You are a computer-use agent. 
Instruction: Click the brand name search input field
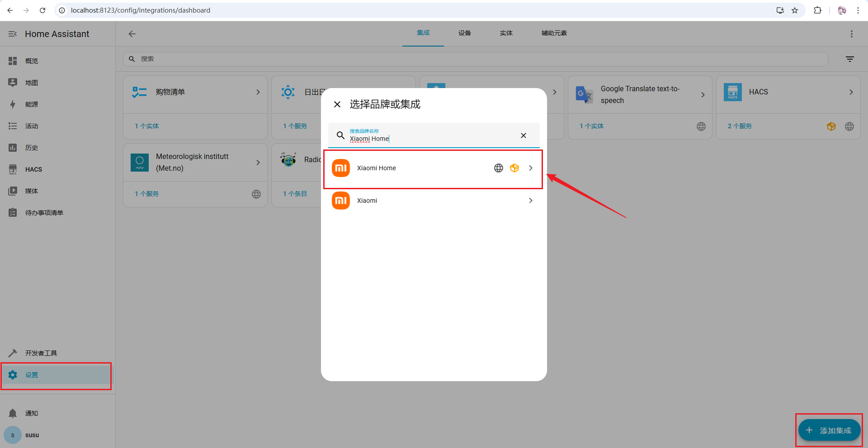(x=429, y=138)
